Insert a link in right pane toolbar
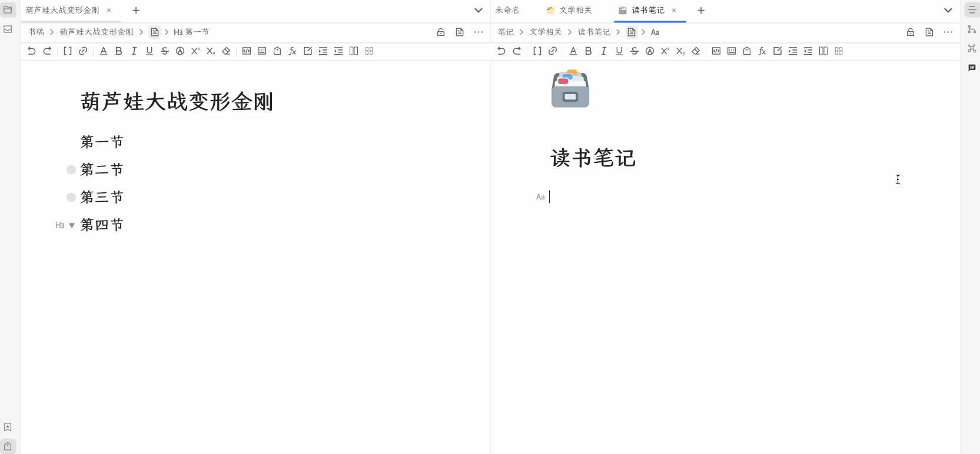The image size is (980, 454). (x=553, y=51)
